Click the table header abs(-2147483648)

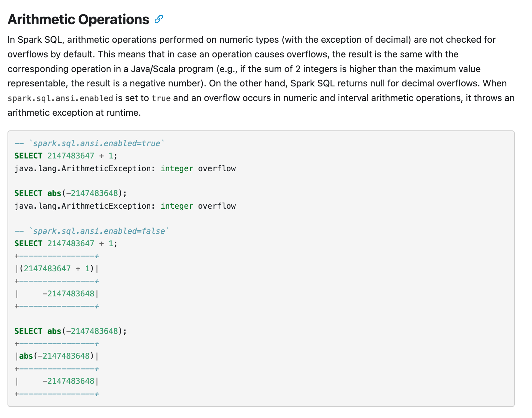57,356
